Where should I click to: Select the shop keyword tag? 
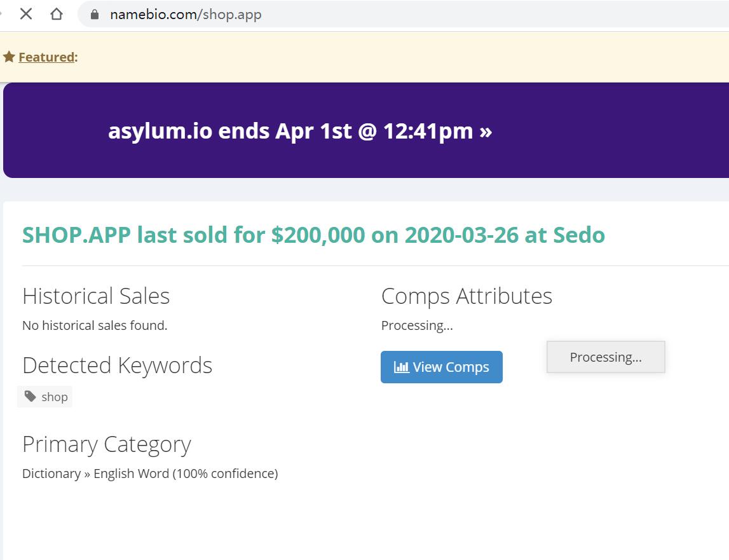[x=45, y=397]
